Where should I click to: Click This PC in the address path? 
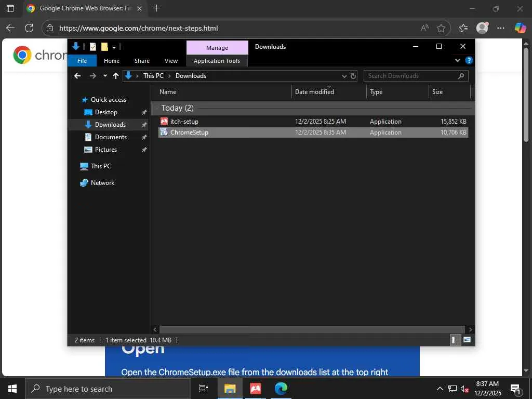(x=153, y=76)
